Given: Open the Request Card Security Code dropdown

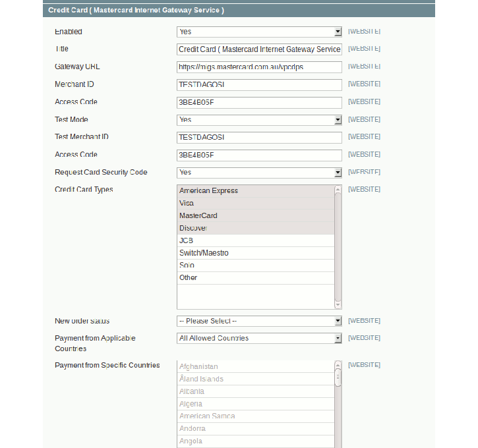Looking at the screenshot, I should click(259, 173).
